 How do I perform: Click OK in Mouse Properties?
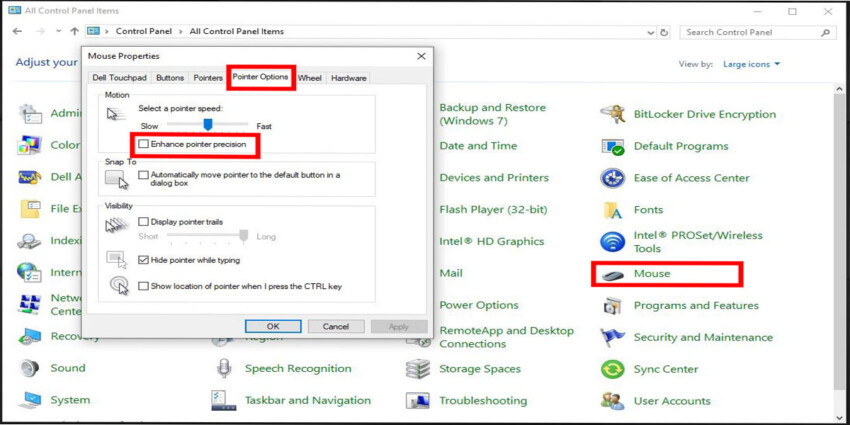coord(273,326)
